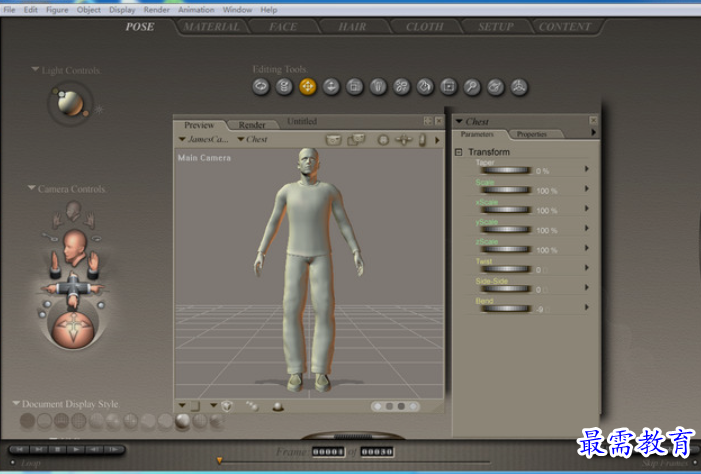701x474 pixels.
Task: Open the Render tab in document window
Action: 252,125
